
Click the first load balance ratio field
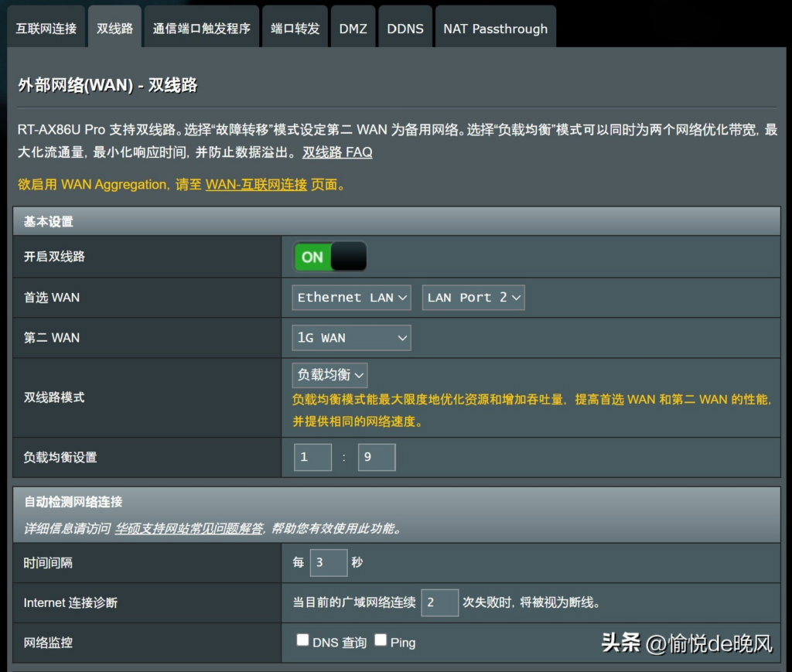[x=312, y=457]
